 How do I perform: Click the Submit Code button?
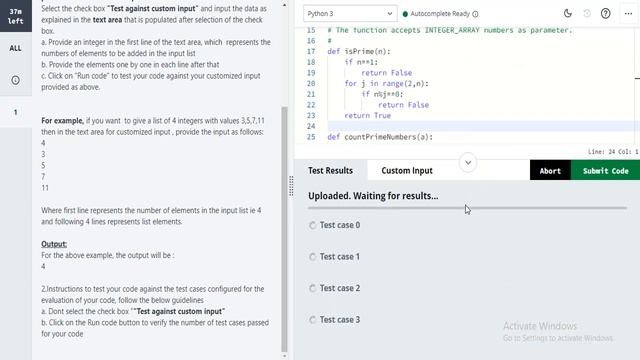[x=605, y=170]
